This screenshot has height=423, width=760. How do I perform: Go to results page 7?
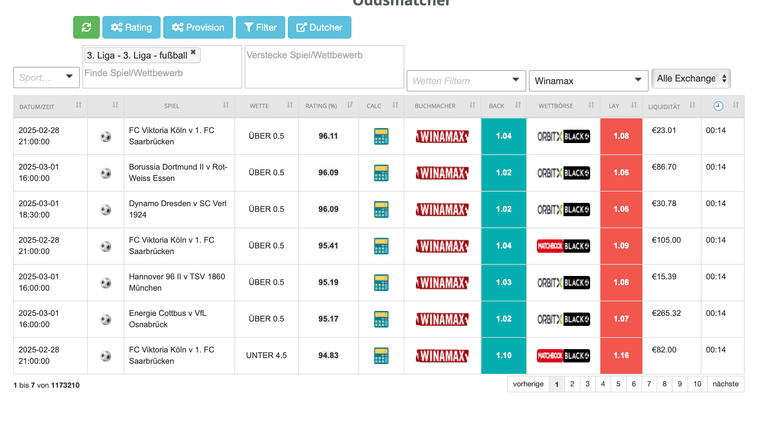click(x=649, y=384)
